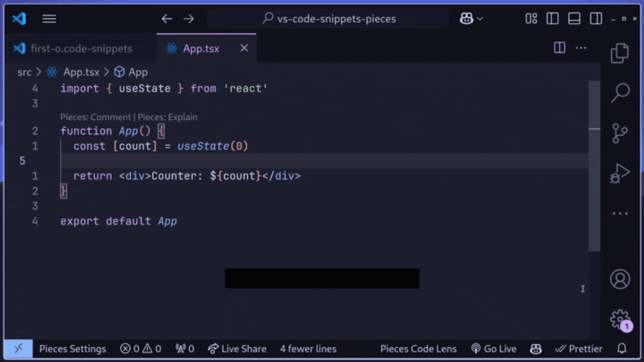Click the Pieces: Explain code lens
The width and height of the screenshot is (644, 362).
pyautogui.click(x=167, y=117)
